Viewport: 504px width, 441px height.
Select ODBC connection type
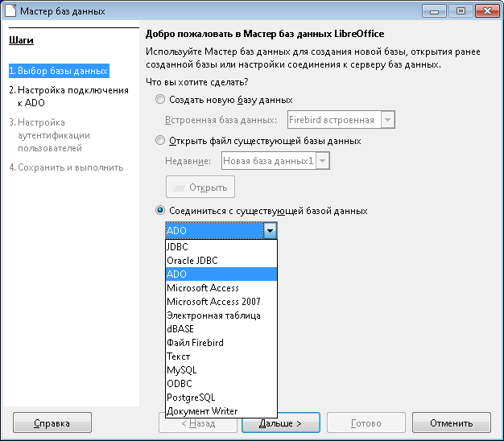click(x=221, y=384)
